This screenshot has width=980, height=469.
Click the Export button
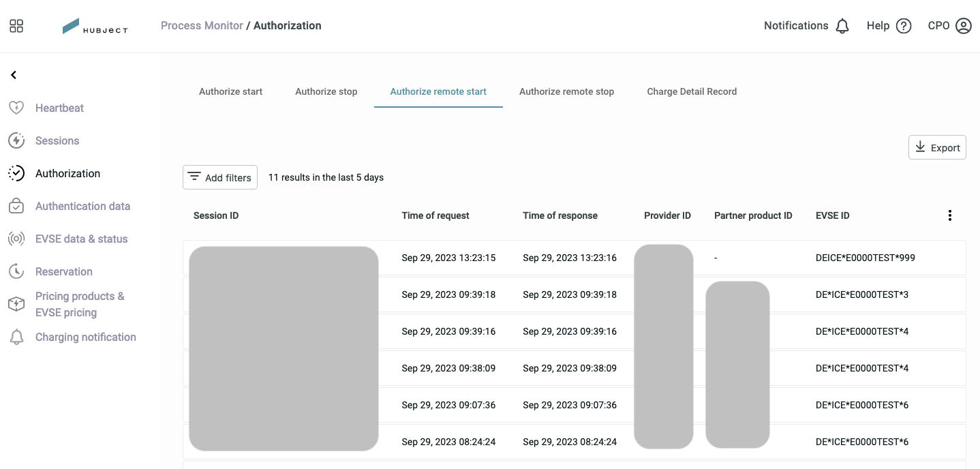(x=937, y=147)
